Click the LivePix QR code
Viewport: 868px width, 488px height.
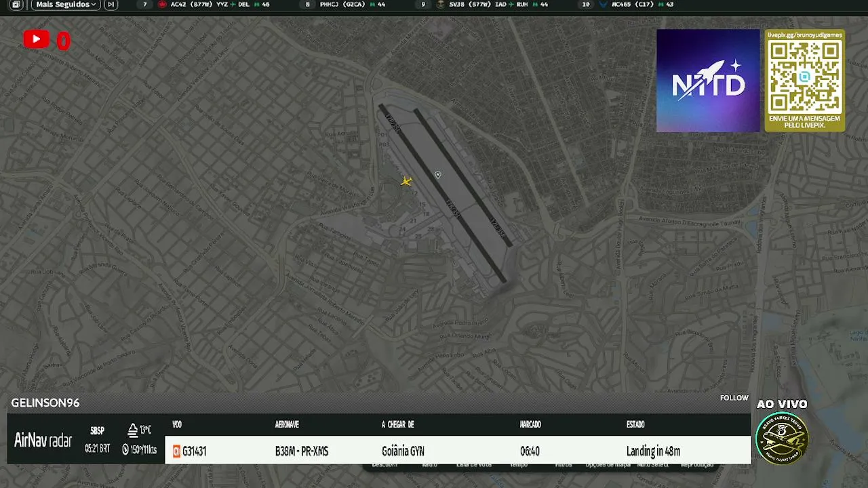805,77
